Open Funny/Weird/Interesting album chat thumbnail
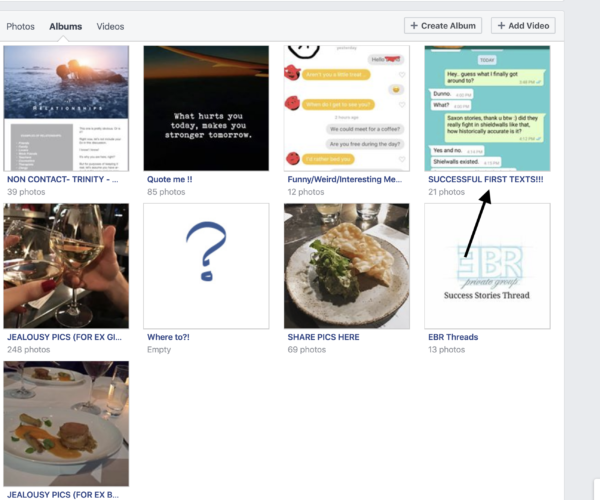The height and width of the screenshot is (500, 600). (x=347, y=108)
